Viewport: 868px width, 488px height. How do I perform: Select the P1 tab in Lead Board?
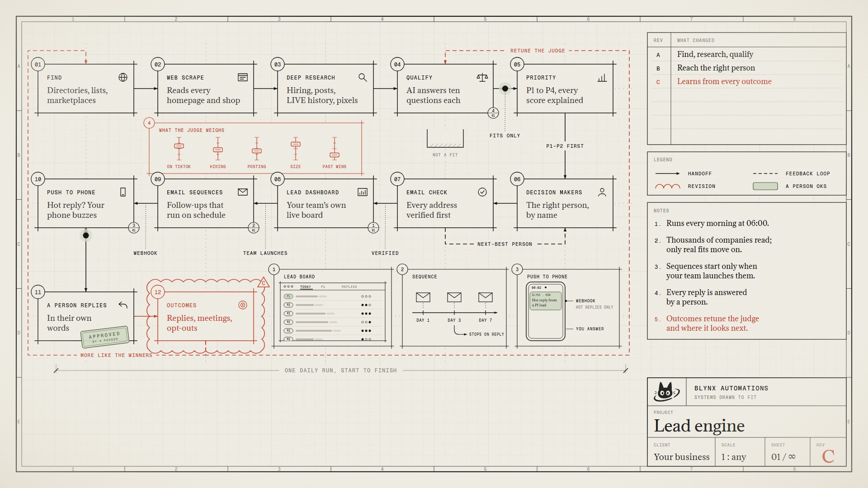point(323,286)
